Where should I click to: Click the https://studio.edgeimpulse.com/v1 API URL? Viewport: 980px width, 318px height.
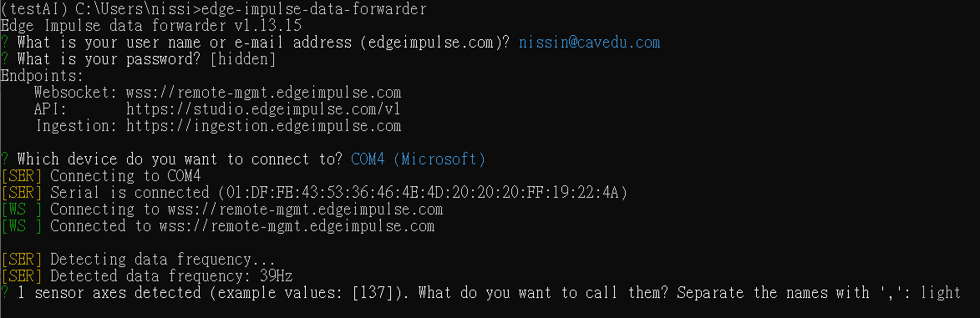(x=263, y=110)
